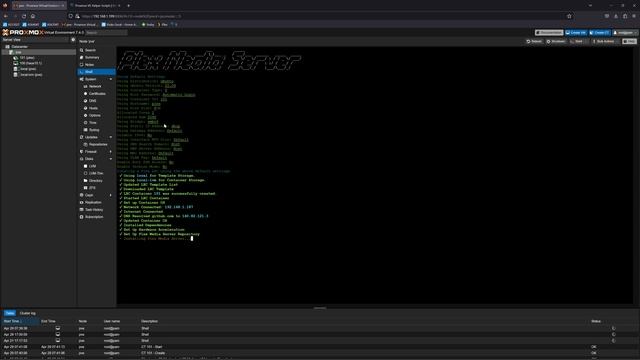Select the CT 101 - Create task row
Viewport: 640px width, 360px height.
[x=320, y=353]
